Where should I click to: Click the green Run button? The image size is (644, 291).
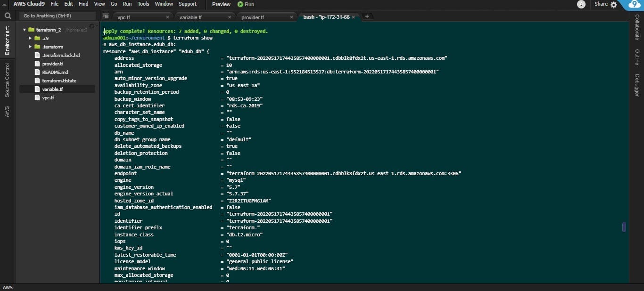tap(246, 4)
